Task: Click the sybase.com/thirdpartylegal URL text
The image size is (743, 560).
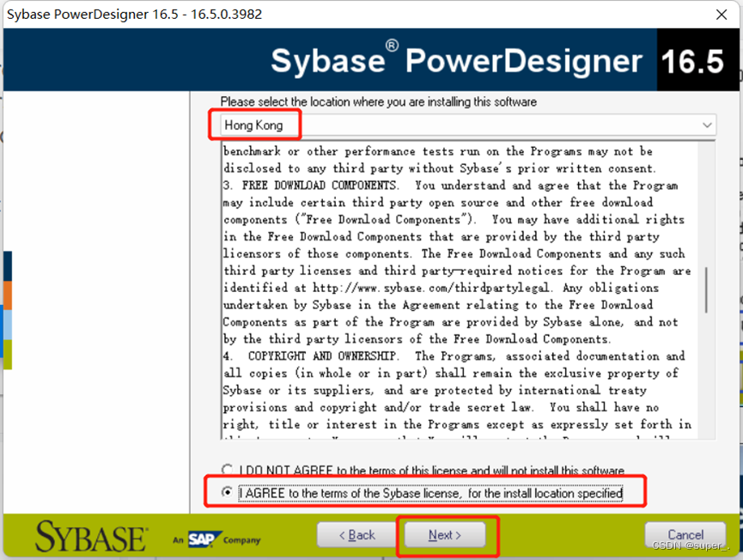Action: (x=430, y=288)
